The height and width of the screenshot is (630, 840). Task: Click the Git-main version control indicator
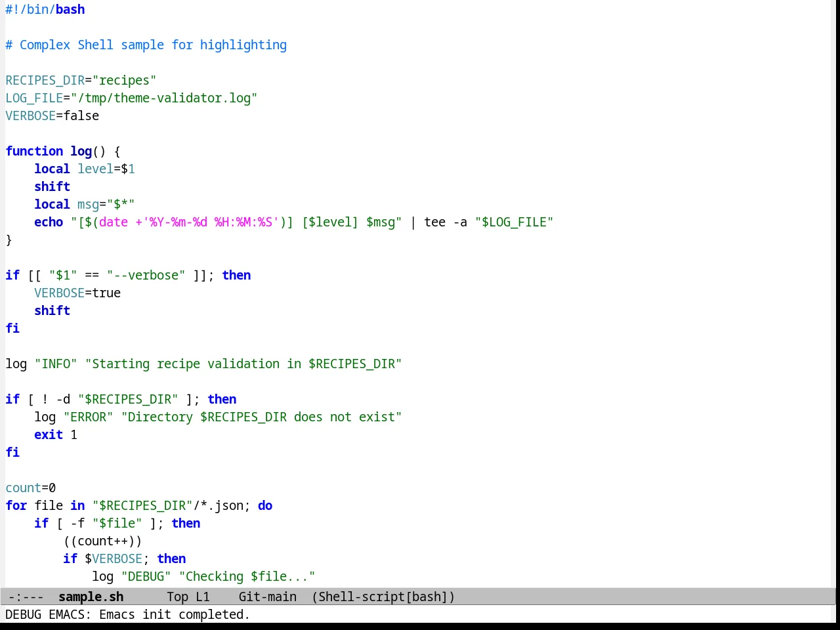click(268, 597)
